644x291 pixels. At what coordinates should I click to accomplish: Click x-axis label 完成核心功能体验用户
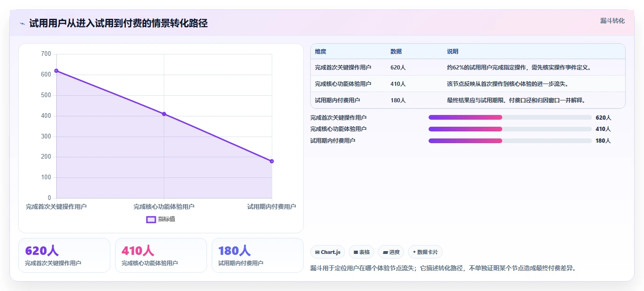(164, 207)
